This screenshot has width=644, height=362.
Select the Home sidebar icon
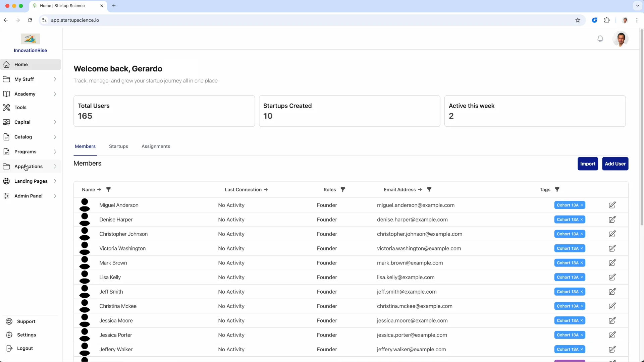tap(7, 64)
